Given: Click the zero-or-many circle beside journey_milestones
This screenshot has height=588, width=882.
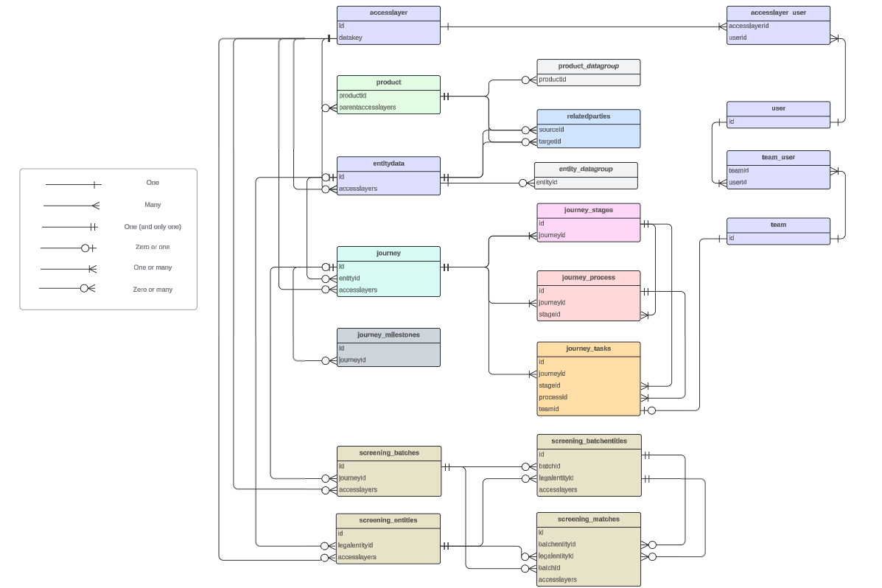Looking at the screenshot, I should click(326, 360).
